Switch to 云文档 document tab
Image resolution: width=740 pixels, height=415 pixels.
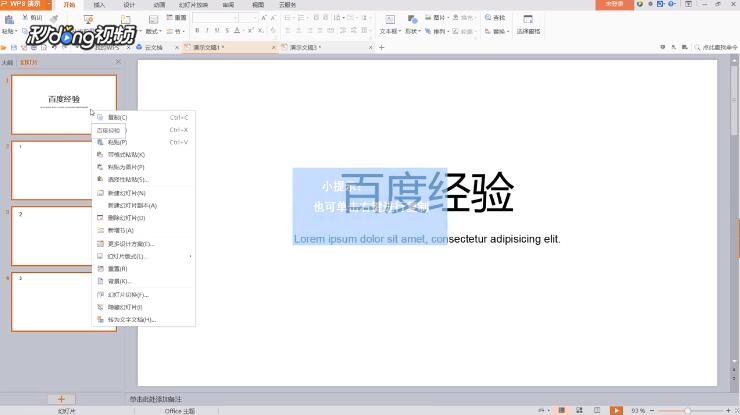point(153,48)
